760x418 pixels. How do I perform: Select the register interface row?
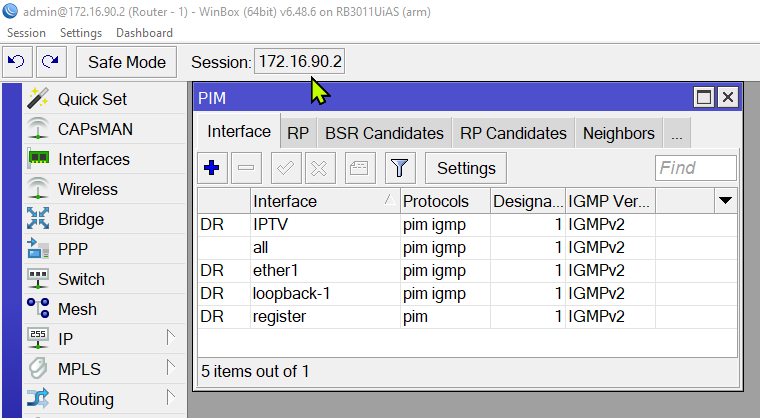point(467,316)
